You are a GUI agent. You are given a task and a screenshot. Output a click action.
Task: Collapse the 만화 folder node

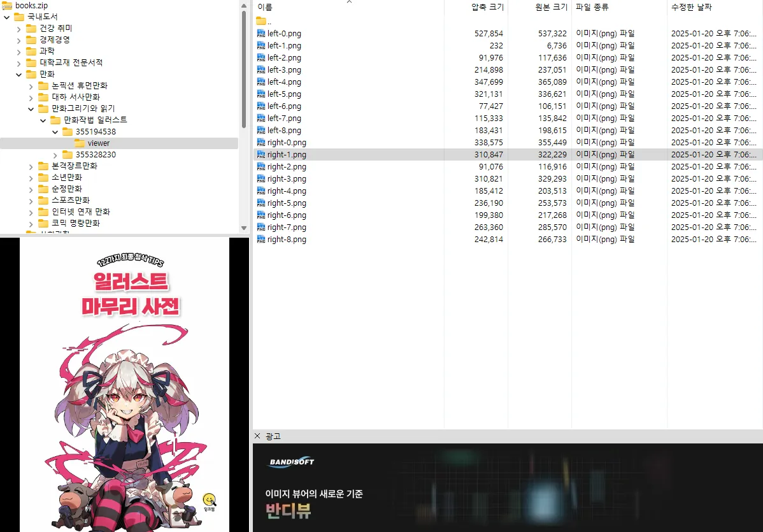(x=18, y=75)
